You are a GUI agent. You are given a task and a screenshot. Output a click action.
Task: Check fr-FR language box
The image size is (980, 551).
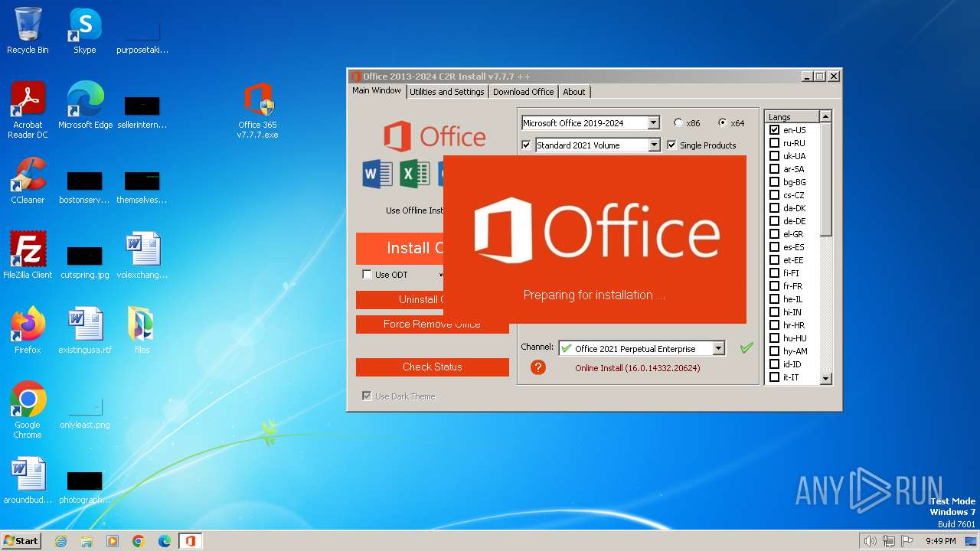[x=774, y=286]
